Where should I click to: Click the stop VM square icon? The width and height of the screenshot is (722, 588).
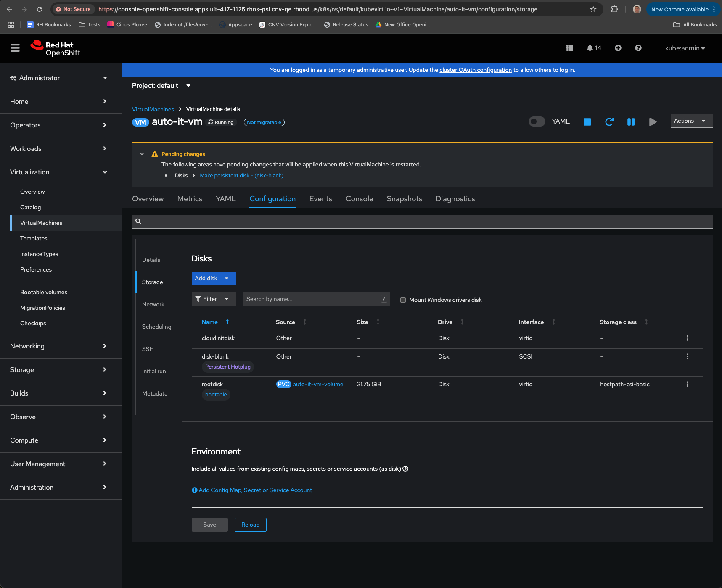pos(587,122)
